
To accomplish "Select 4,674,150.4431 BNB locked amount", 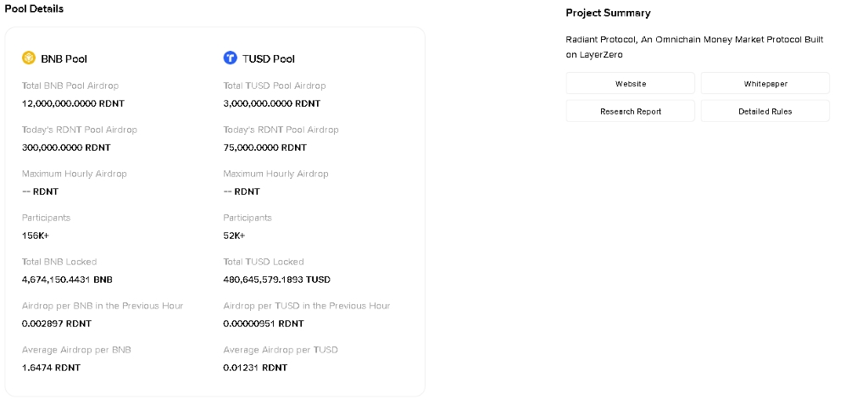I will coord(67,280).
